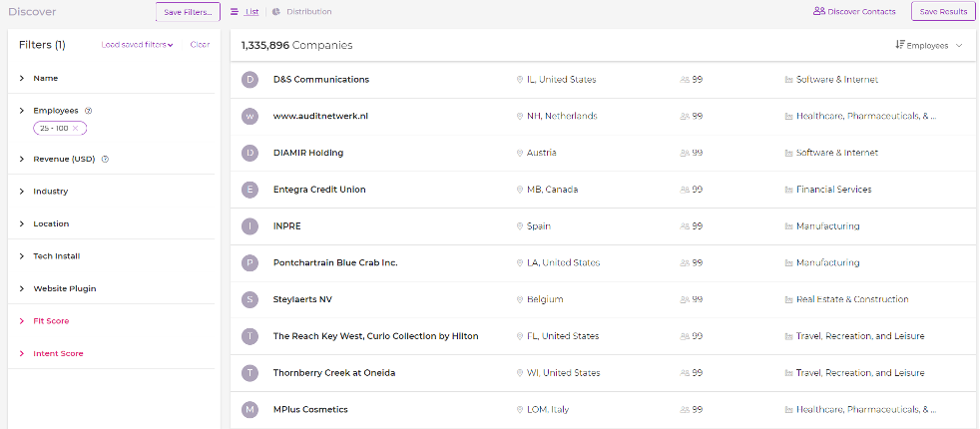This screenshot has width=980, height=429.
Task: Remove the 25 - 100 employees filter chip
Action: (75, 128)
